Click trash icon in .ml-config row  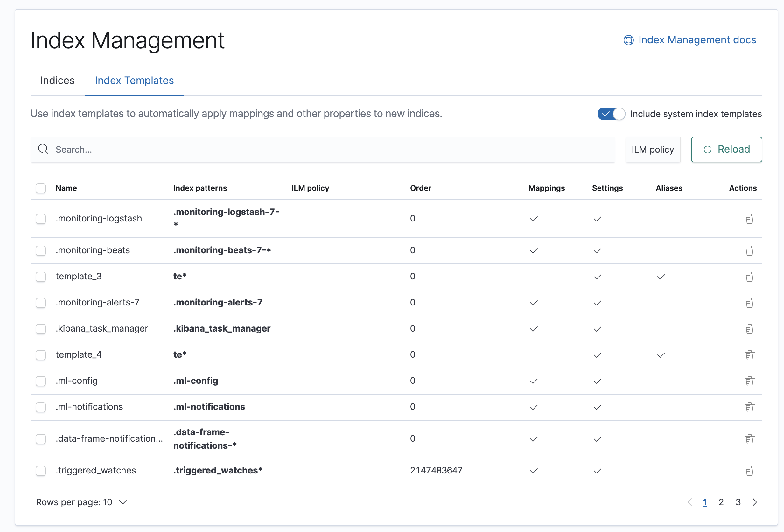(749, 381)
